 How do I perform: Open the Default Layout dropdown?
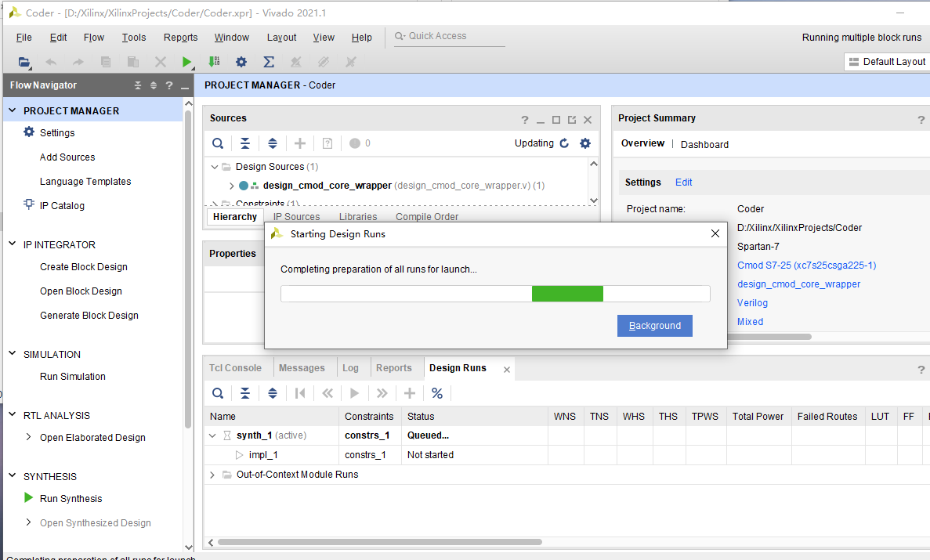pos(887,62)
